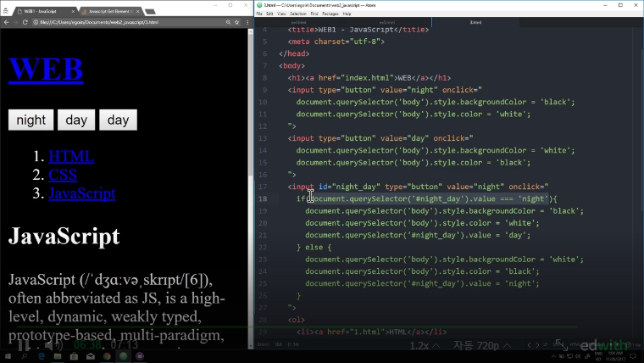Viewport: 644px width, 363px height.
Task: Click the cursor position indicator in status bar
Action: tap(279, 344)
